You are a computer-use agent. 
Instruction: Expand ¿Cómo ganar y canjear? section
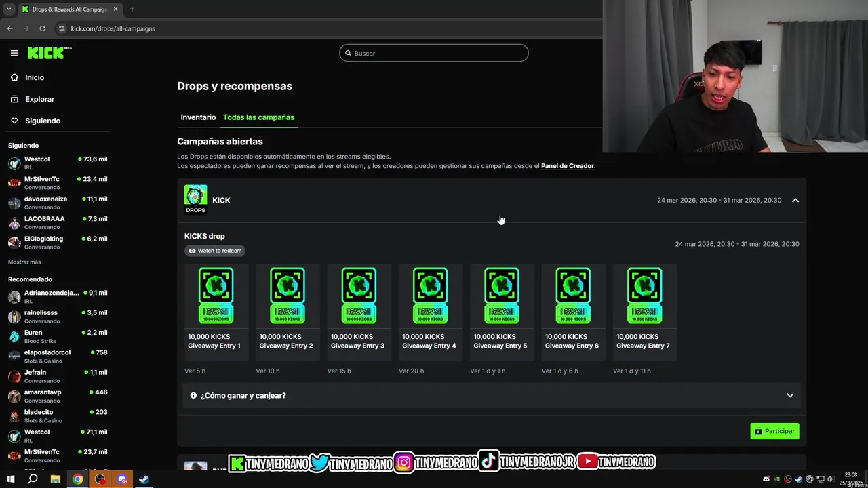[492, 395]
